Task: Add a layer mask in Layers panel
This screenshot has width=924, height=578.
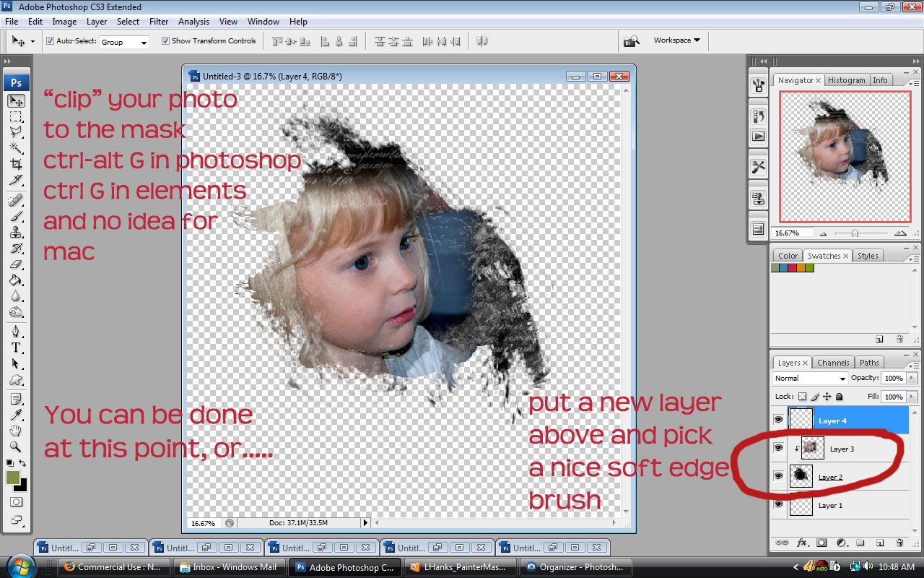Action: [821, 543]
